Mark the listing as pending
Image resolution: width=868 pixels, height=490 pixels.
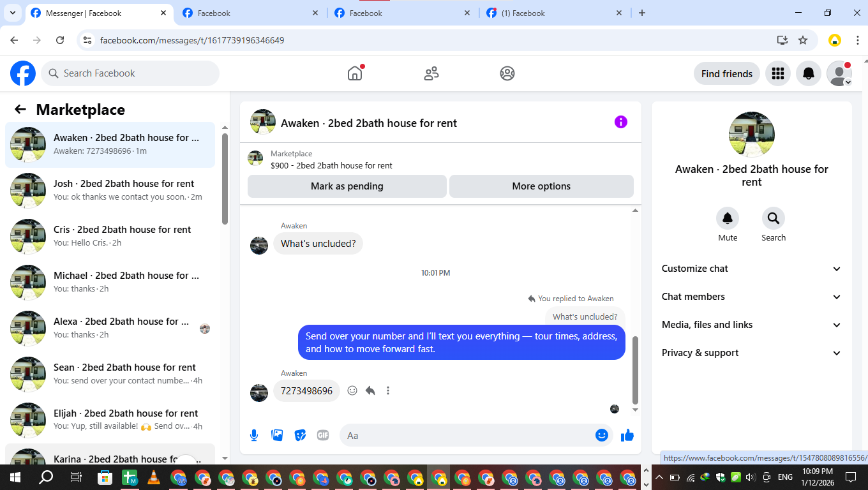[x=347, y=186]
